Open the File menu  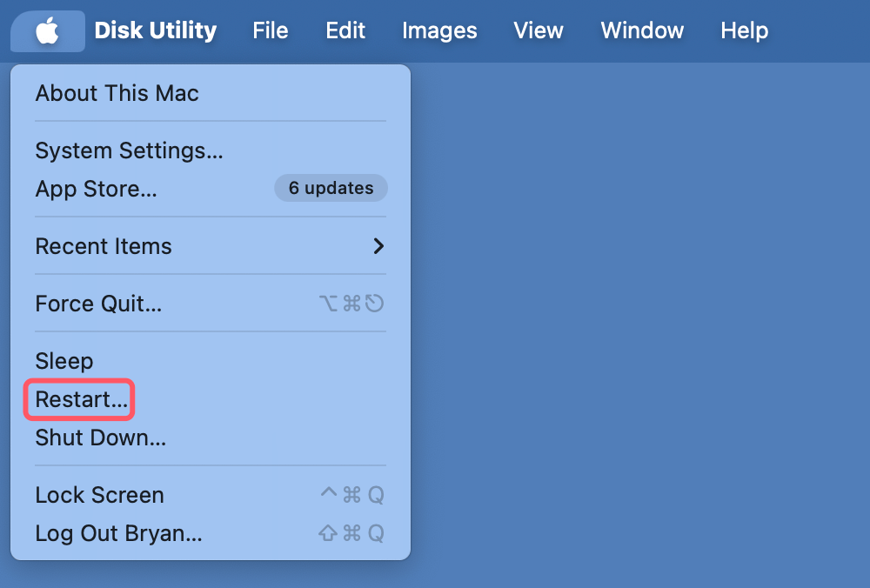tap(270, 30)
